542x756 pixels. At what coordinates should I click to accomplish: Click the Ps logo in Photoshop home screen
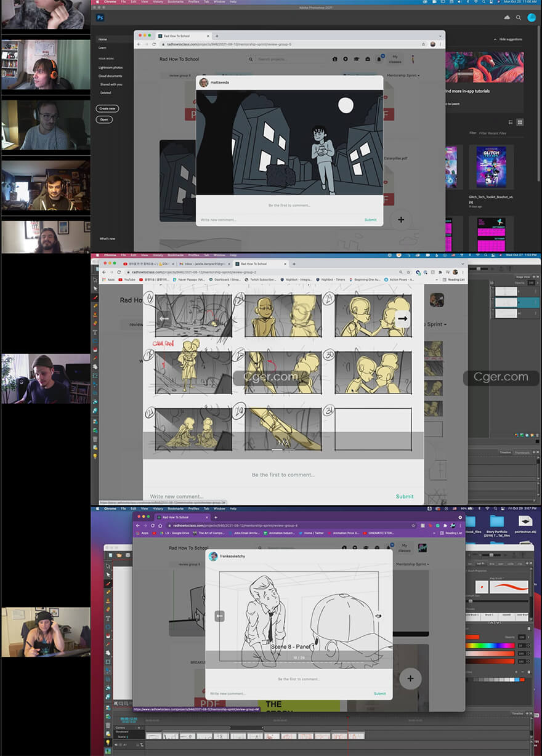100,18
